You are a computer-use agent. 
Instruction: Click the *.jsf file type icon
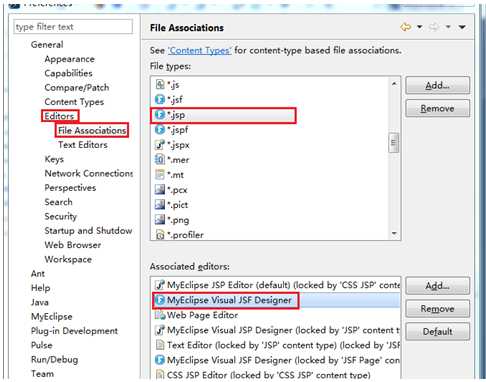point(160,99)
